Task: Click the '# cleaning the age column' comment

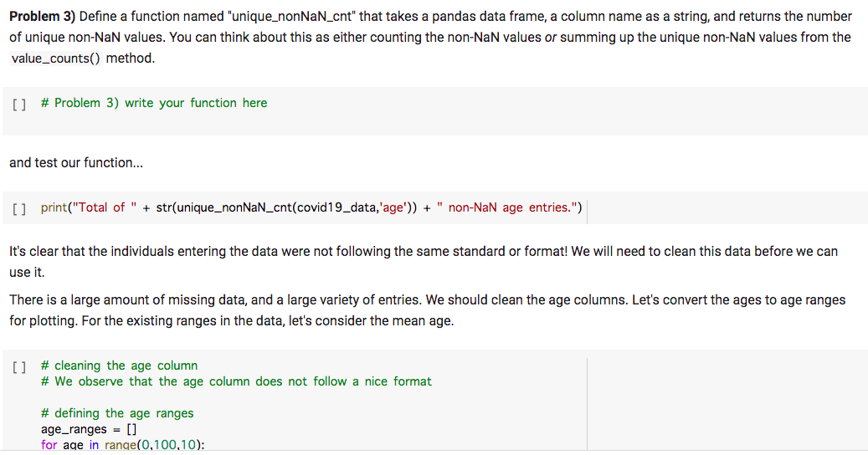Action: [x=119, y=366]
